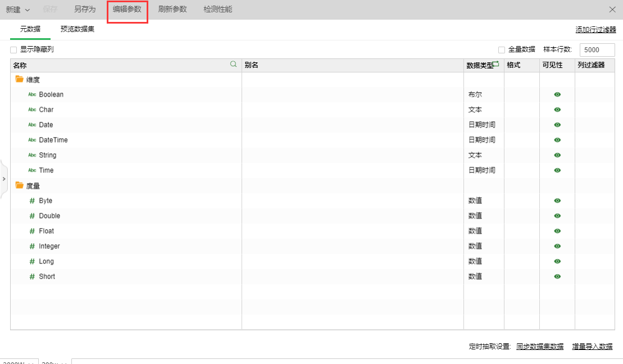Click the 维度 folder icon

click(20, 79)
